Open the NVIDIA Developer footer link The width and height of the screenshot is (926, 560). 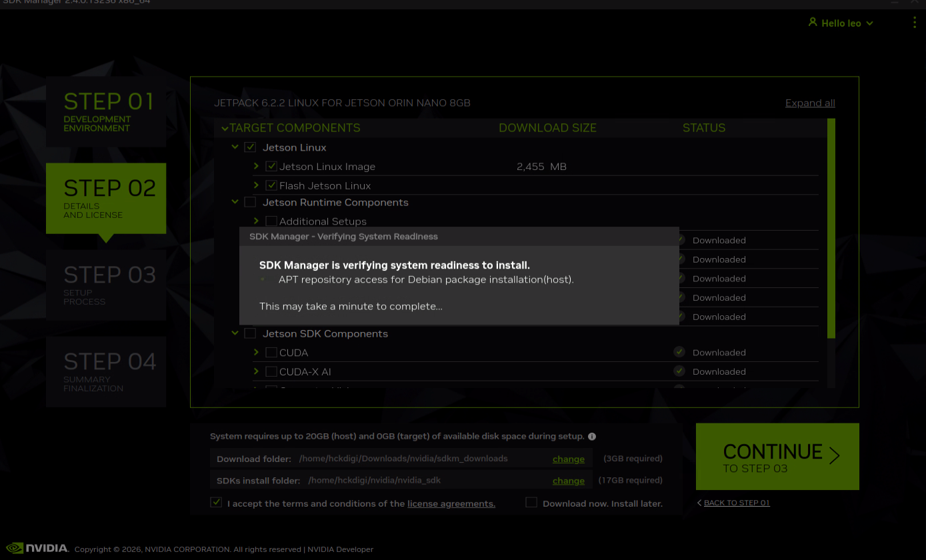coord(341,549)
